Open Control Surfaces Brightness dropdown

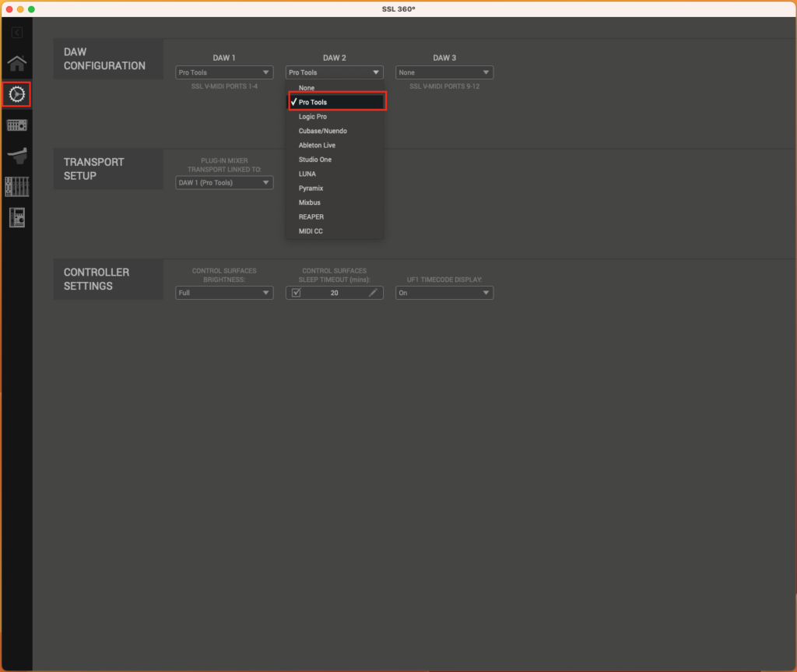coord(224,293)
